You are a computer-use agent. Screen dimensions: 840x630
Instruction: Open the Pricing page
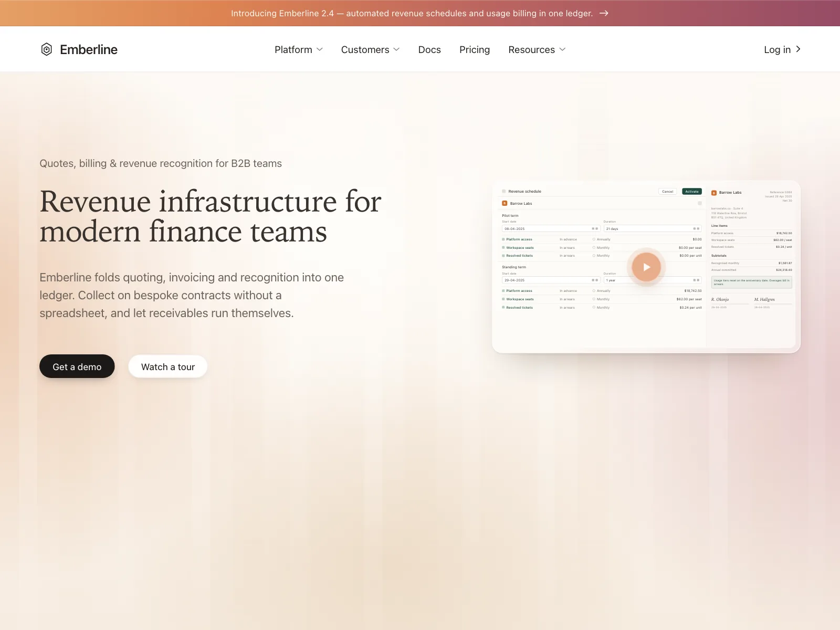475,49
